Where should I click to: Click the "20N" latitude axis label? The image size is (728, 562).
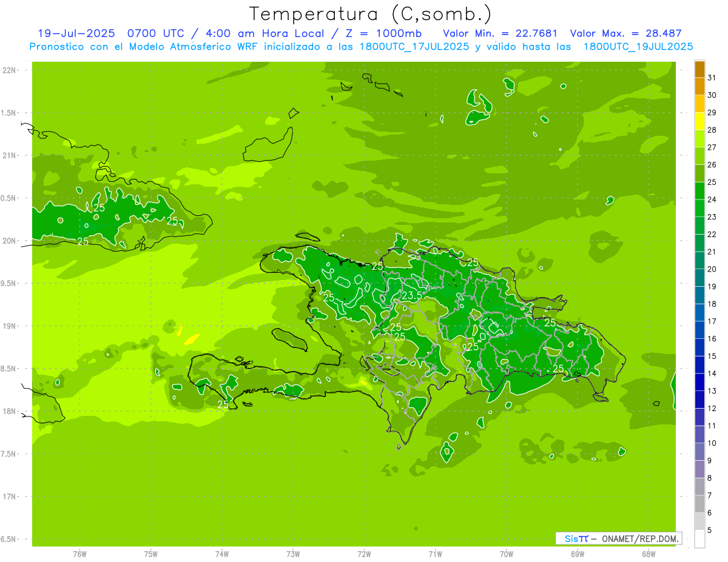pyautogui.click(x=10, y=241)
